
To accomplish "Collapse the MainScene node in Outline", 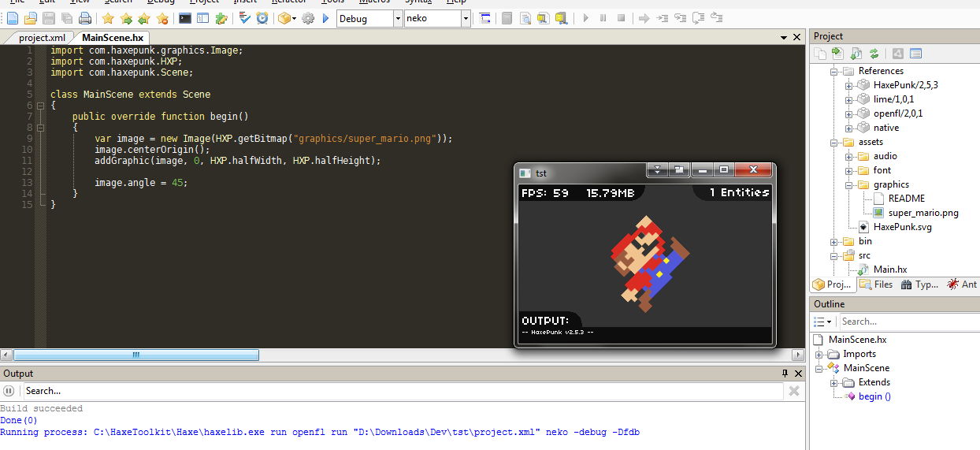I will (x=819, y=368).
